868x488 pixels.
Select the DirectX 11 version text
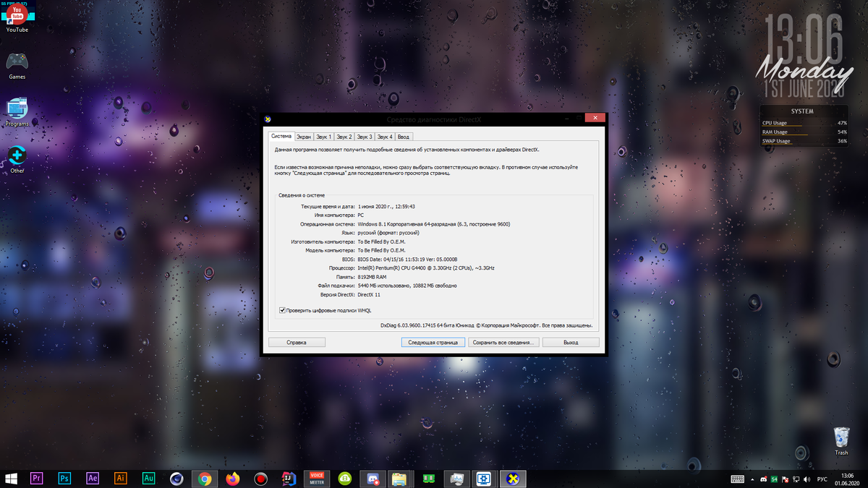[369, 295]
